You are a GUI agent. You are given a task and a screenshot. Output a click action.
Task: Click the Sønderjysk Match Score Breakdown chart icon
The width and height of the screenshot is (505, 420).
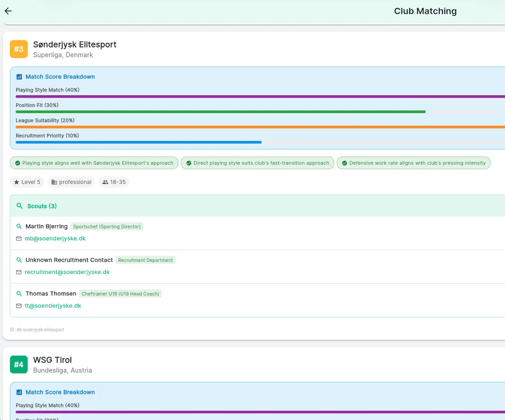point(19,77)
